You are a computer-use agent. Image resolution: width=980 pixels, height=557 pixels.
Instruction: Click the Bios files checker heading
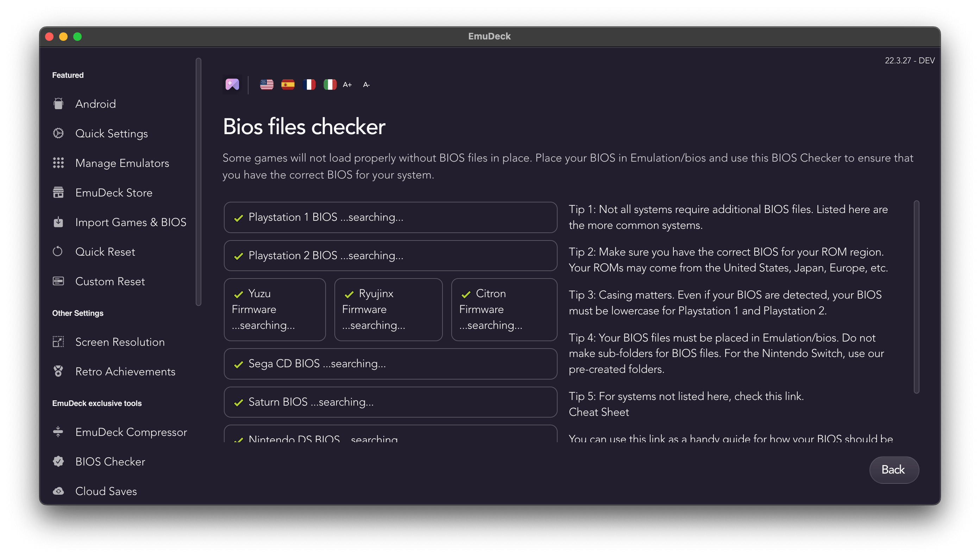pos(304,127)
